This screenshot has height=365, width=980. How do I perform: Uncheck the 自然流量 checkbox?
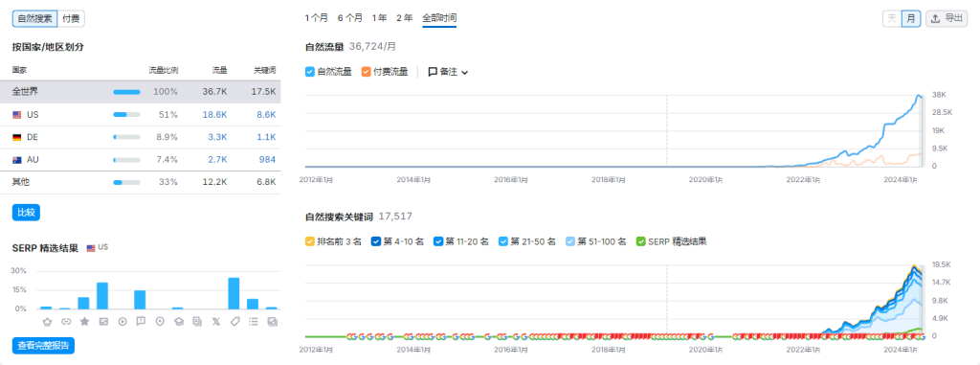click(x=309, y=72)
